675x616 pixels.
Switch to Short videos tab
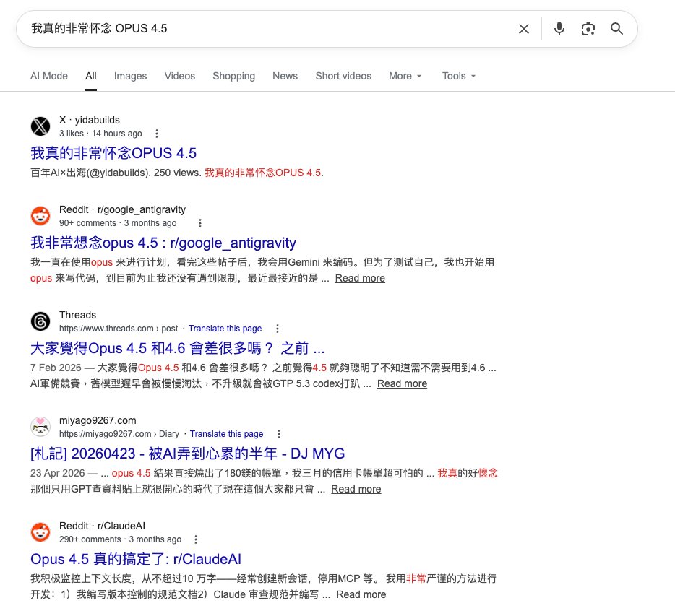click(x=343, y=76)
